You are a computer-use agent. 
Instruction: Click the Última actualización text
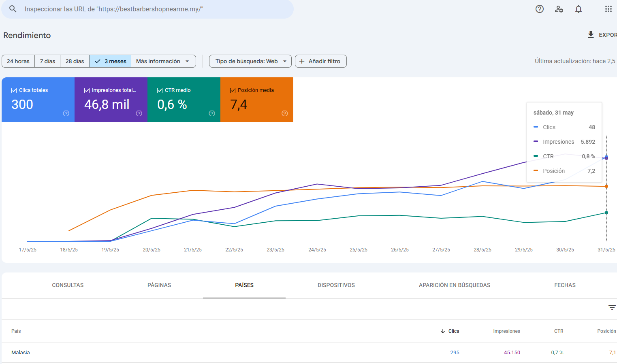pyautogui.click(x=575, y=61)
